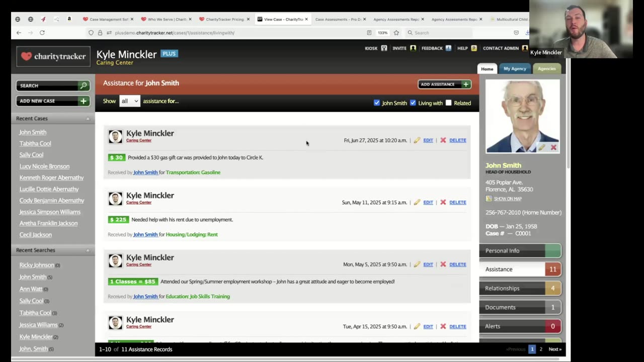The width and height of the screenshot is (644, 362).
Task: Open the browser zoom 133% control
Action: point(383,33)
